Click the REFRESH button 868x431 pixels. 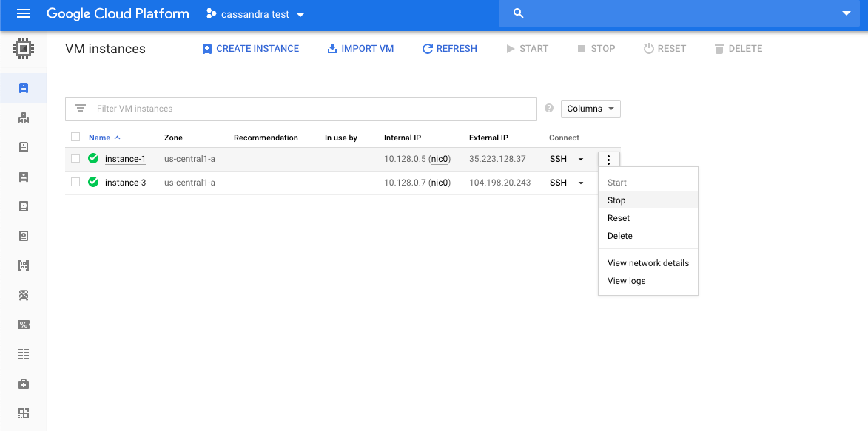[449, 49]
